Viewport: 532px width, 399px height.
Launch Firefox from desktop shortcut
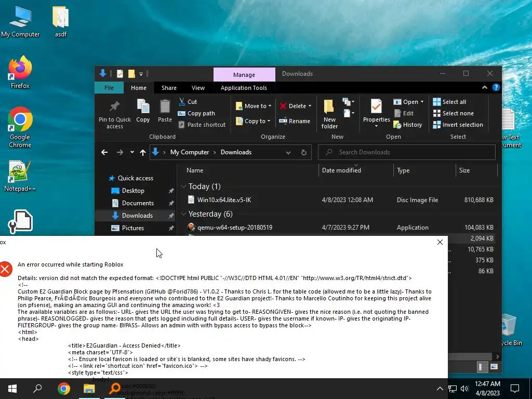[20, 72]
